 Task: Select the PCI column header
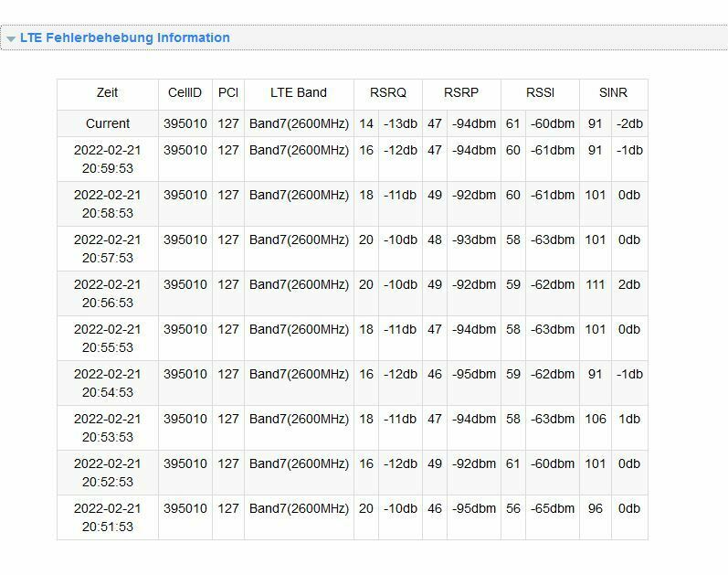tap(228, 92)
